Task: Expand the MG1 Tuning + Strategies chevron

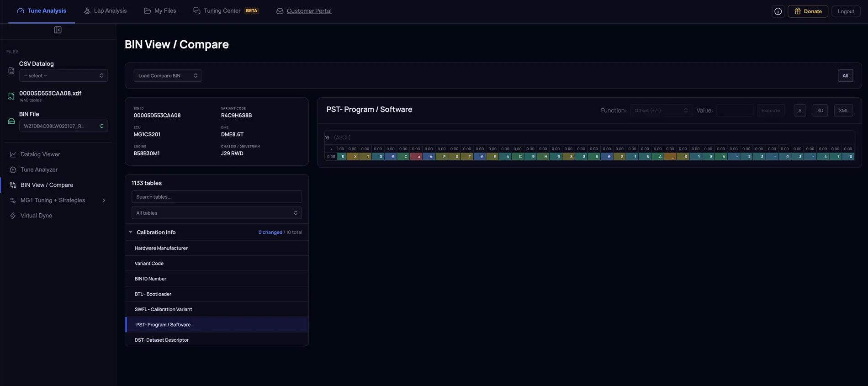Action: pyautogui.click(x=104, y=200)
